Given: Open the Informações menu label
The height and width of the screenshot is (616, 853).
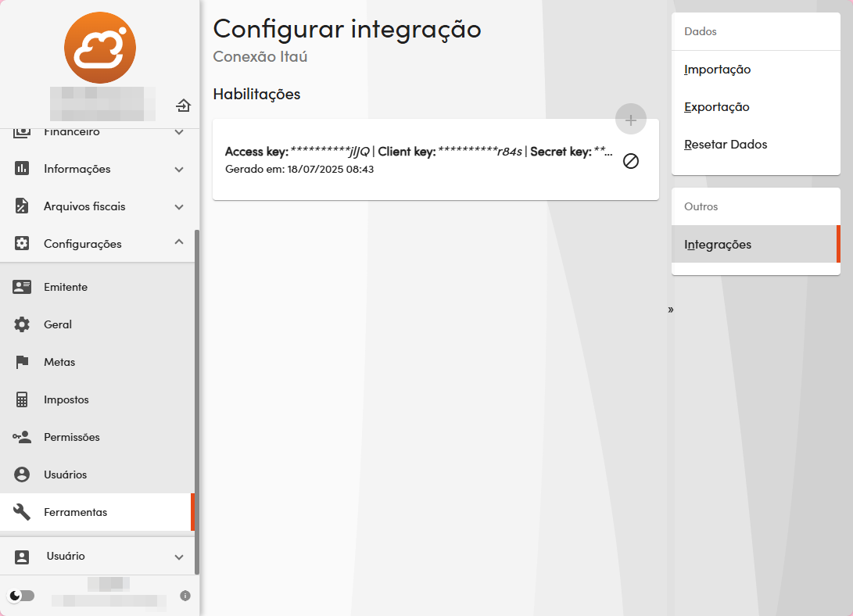Looking at the screenshot, I should [x=77, y=169].
